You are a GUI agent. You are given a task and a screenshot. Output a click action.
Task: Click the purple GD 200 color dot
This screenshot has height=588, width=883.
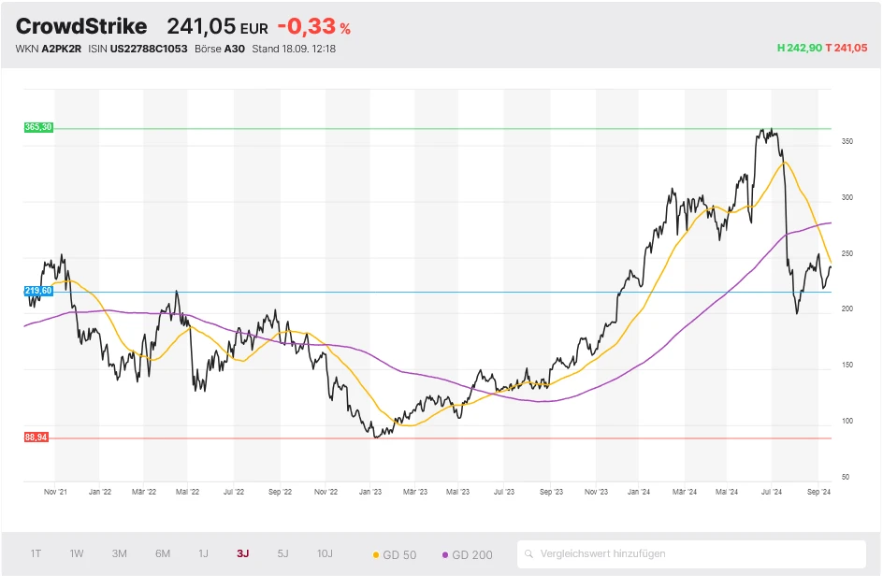[444, 555]
